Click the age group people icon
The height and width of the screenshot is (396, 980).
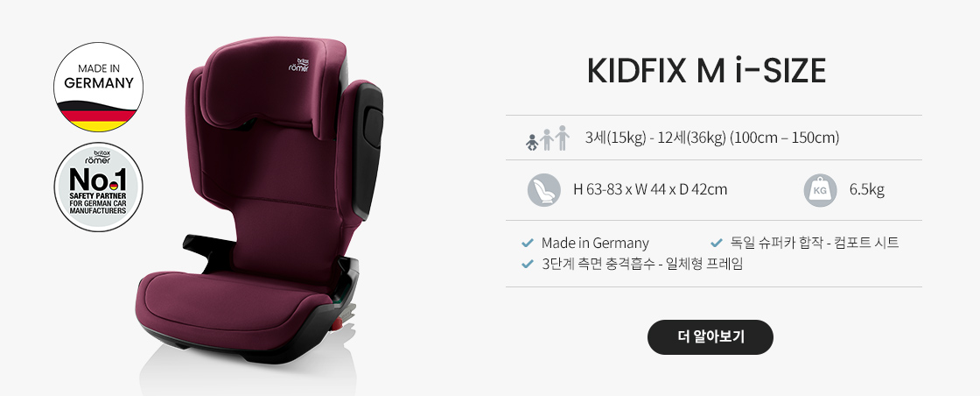548,138
